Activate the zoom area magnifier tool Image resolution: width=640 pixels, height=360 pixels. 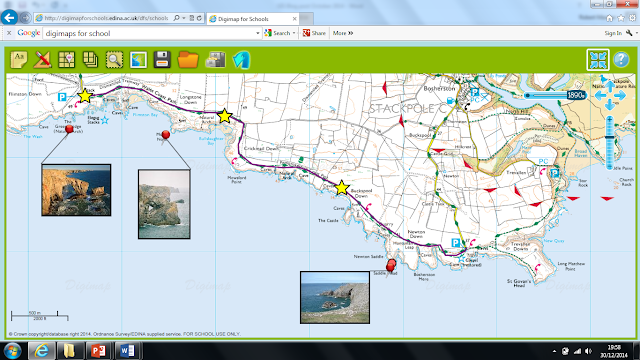[x=114, y=60]
